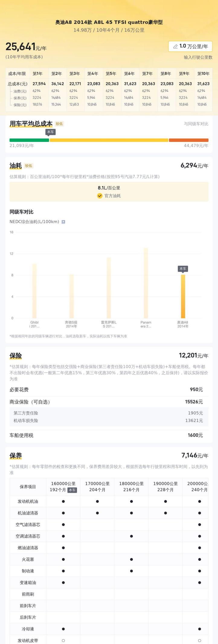Click the dot for 变速箱油 under 160000公里
Image resolution: width=218 pixels, height=644 pixels.
click(63, 582)
